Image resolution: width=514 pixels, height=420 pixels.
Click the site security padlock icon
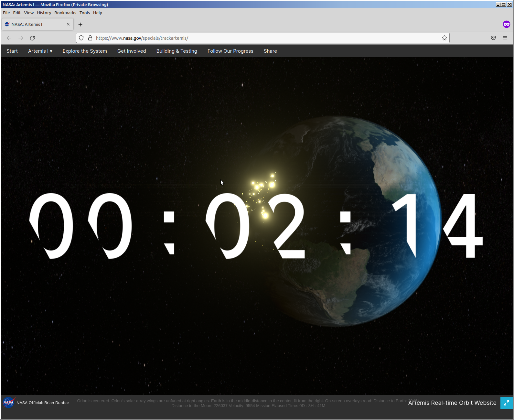tap(90, 38)
